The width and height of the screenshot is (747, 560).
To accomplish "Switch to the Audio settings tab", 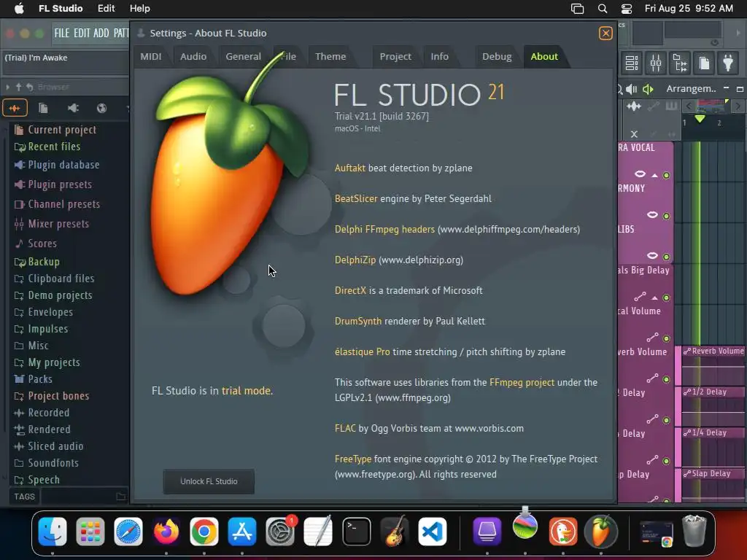I will 193,56.
